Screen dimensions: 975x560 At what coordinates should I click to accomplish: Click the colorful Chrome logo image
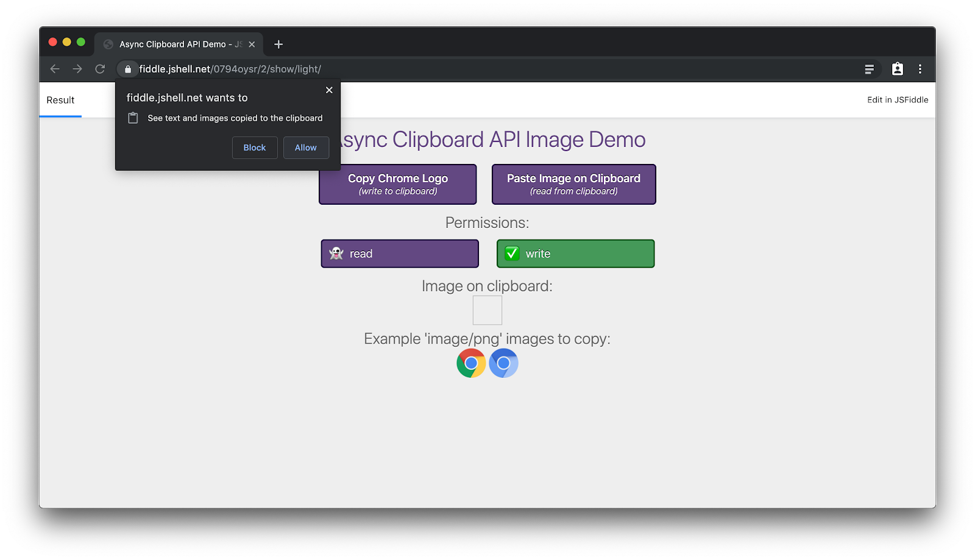(x=471, y=363)
